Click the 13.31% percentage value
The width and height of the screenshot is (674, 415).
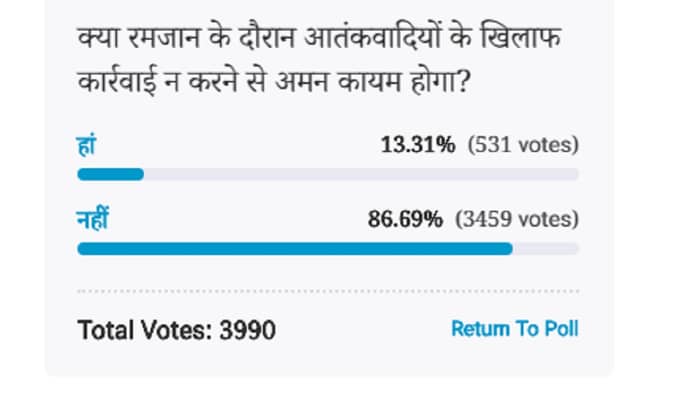point(418,145)
